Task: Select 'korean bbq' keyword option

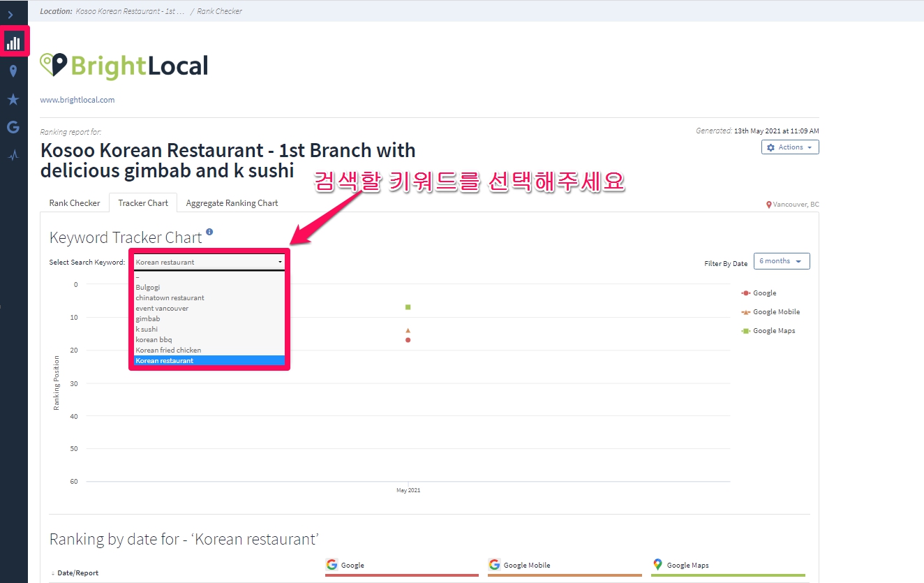Action: [209, 339]
